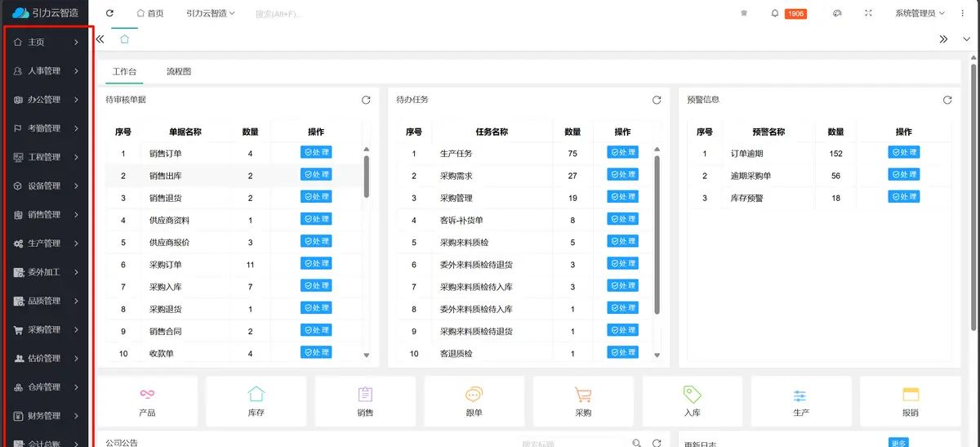
Task: Click 处理 for 订单逾期 row
Action: point(903,152)
